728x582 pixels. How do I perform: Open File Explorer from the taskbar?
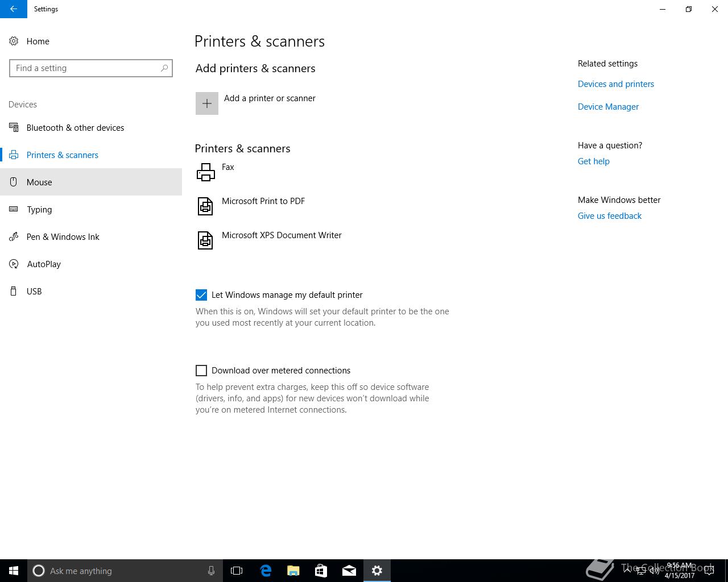[293, 571]
